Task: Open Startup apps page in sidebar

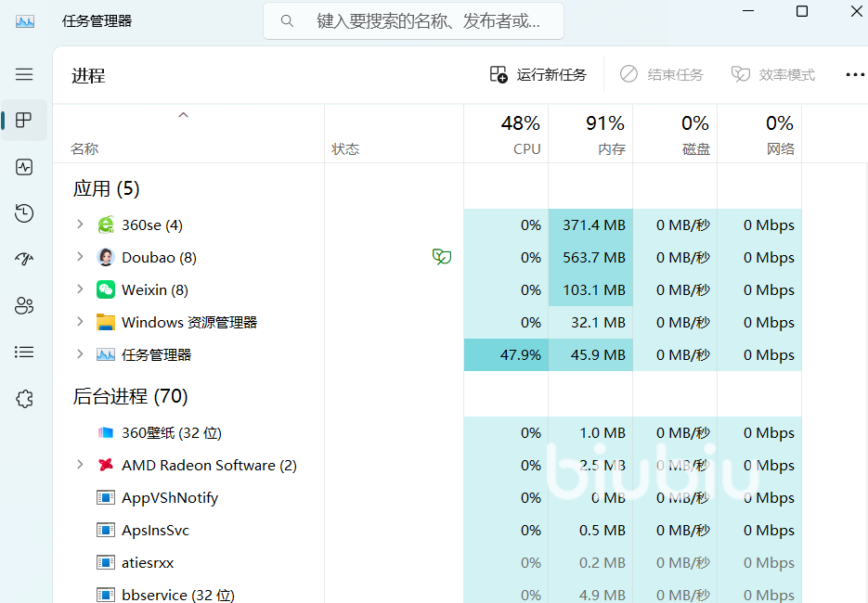Action: (x=24, y=259)
